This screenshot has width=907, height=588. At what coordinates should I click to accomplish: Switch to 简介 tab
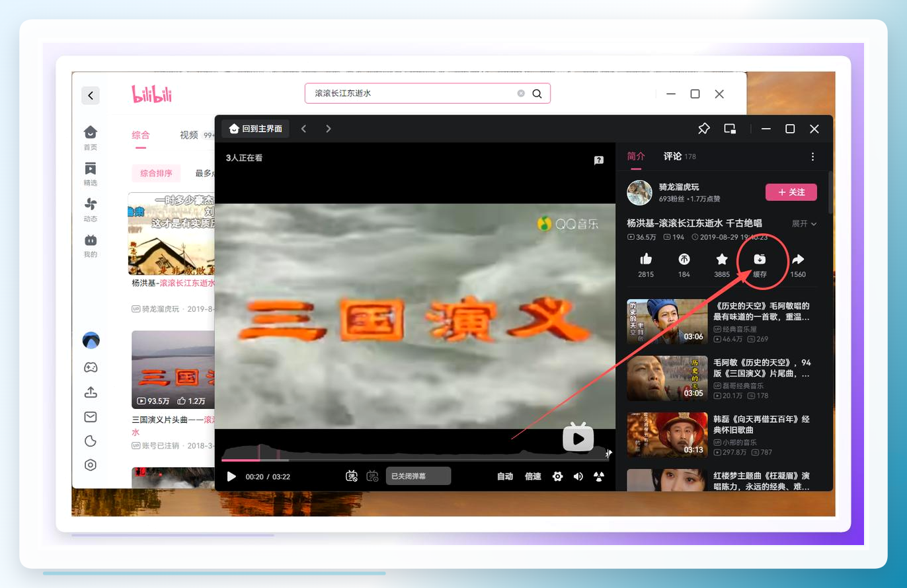click(636, 157)
